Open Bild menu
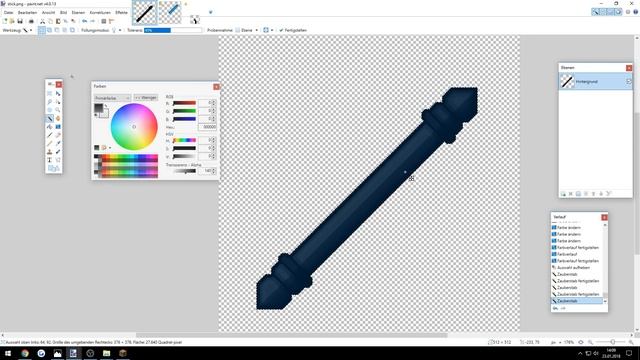 pyautogui.click(x=63, y=13)
